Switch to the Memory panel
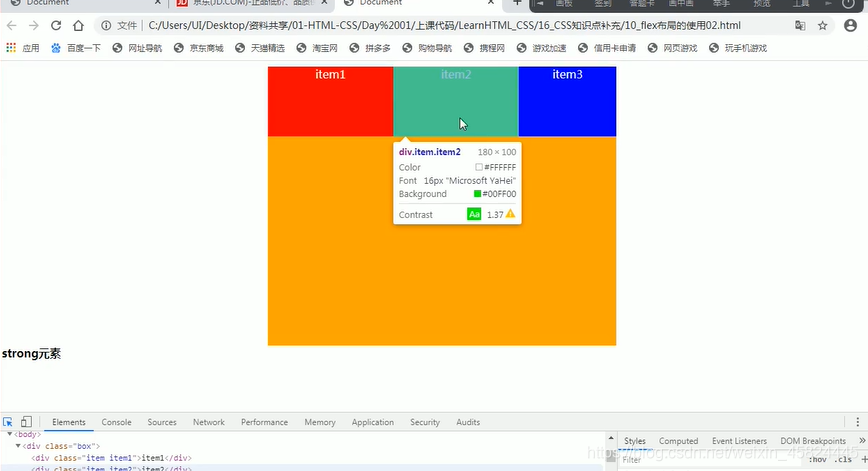This screenshot has width=868, height=471. coord(320,422)
